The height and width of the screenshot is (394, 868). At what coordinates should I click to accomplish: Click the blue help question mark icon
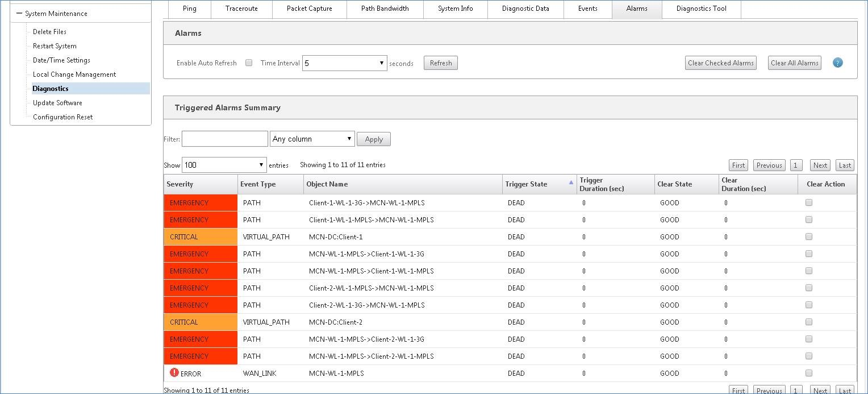(x=837, y=63)
